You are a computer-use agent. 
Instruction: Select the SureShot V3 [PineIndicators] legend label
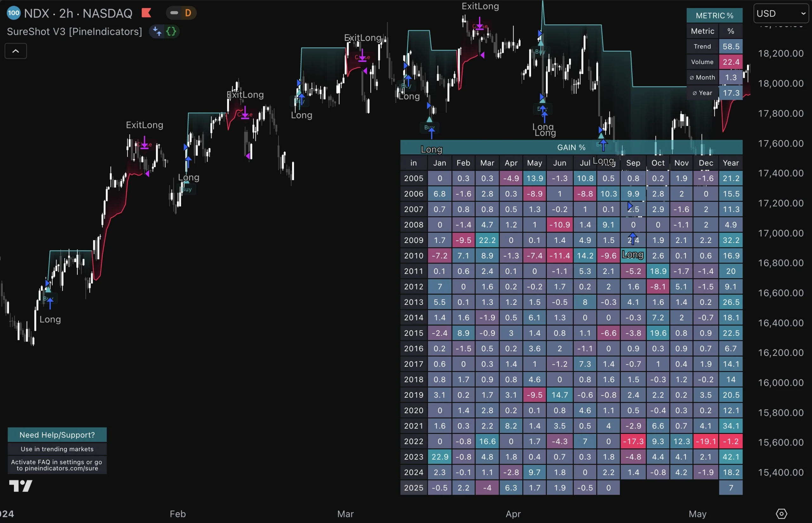point(74,32)
